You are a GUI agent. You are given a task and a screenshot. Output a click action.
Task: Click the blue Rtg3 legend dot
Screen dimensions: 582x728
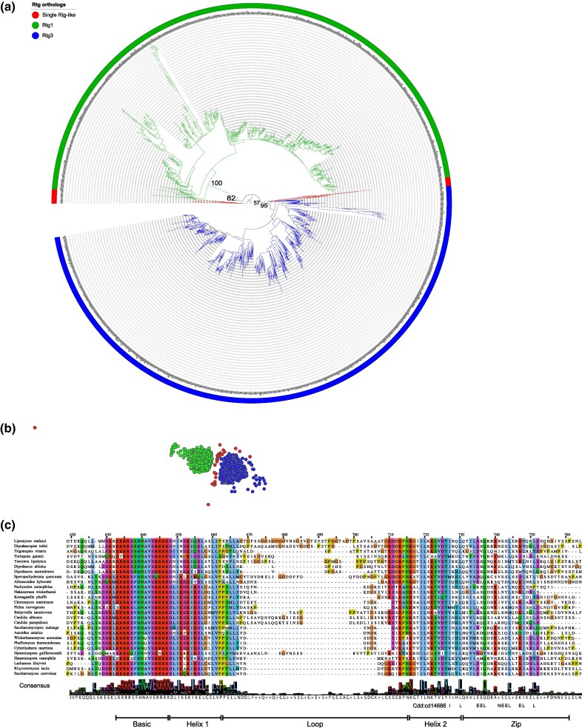[x=36, y=36]
